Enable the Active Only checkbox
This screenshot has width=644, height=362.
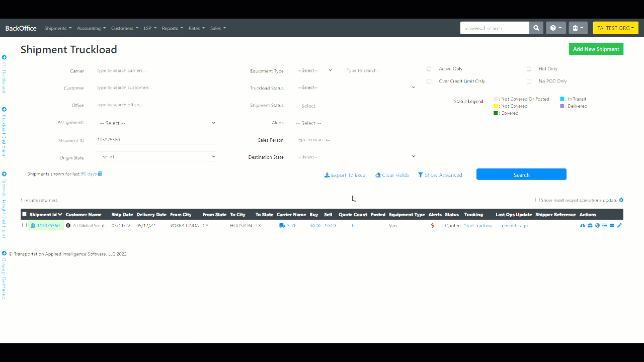(429, 69)
